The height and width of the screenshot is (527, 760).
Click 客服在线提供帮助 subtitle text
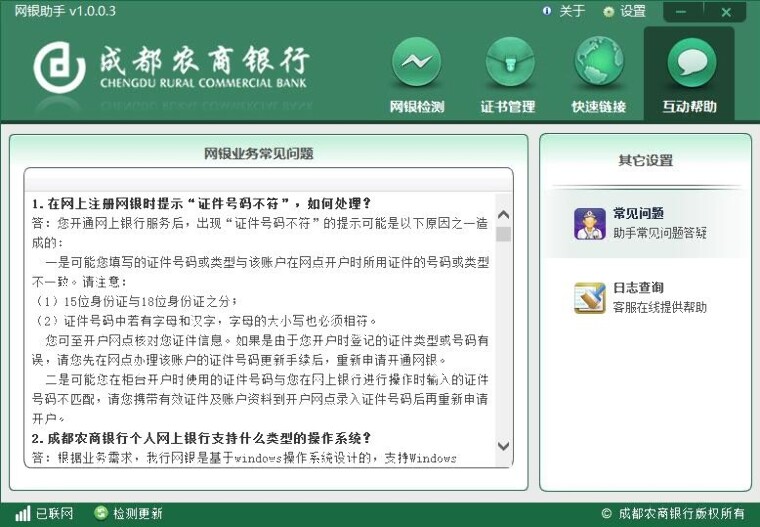(660, 307)
